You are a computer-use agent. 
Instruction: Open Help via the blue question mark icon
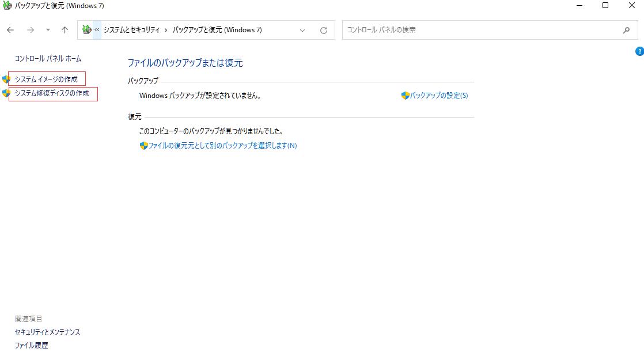tap(639, 51)
